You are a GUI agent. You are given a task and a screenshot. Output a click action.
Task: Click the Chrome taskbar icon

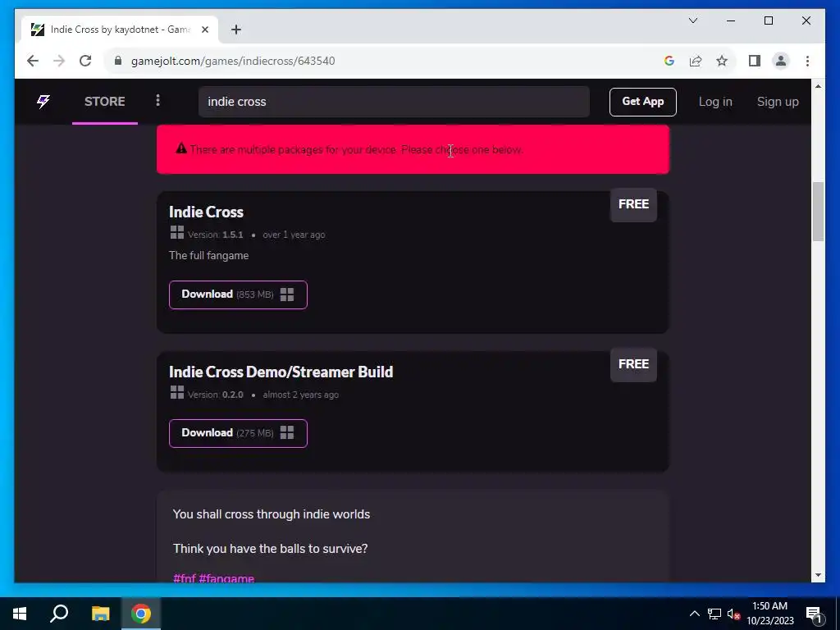click(141, 614)
